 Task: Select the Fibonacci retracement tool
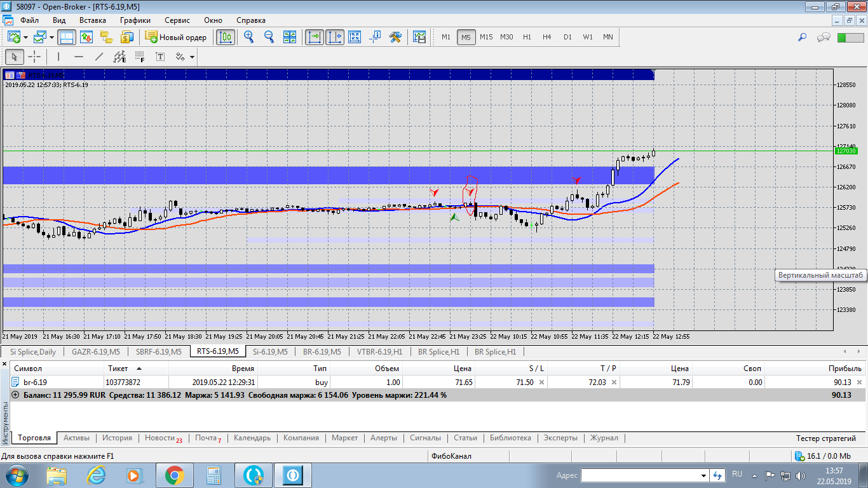click(140, 57)
